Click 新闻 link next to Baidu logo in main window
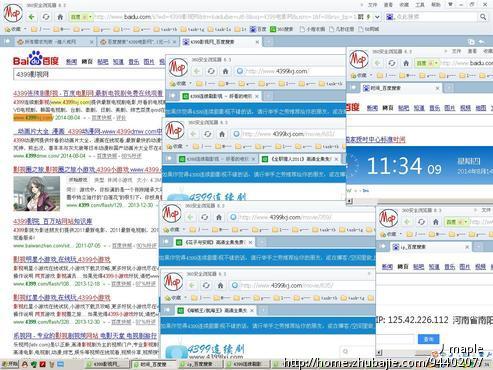This screenshot has width=493, height=370. tap(71, 62)
